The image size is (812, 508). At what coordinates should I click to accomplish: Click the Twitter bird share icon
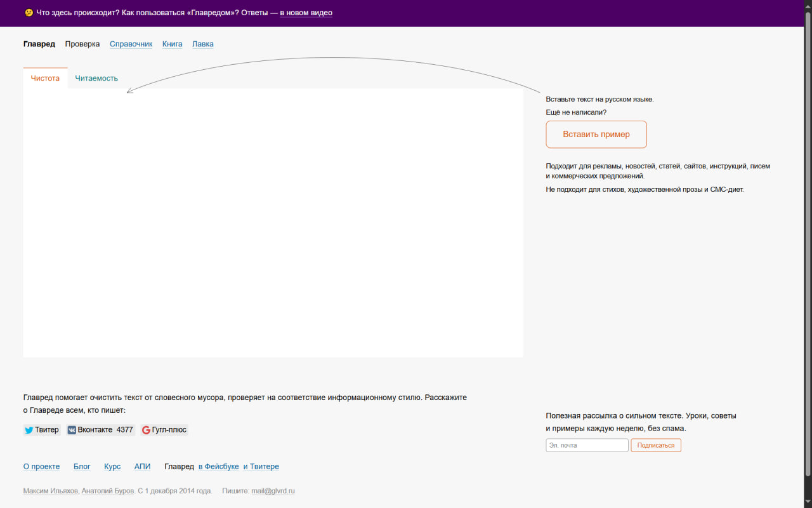click(29, 430)
